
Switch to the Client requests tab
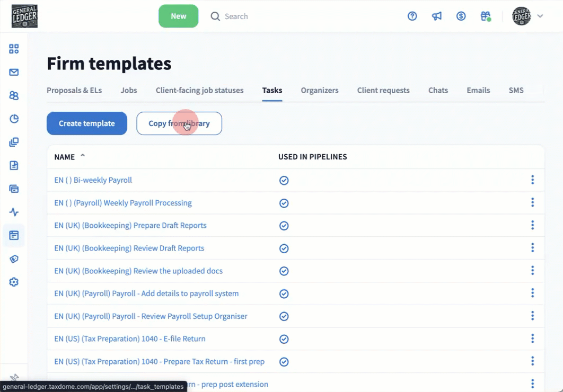pyautogui.click(x=383, y=91)
